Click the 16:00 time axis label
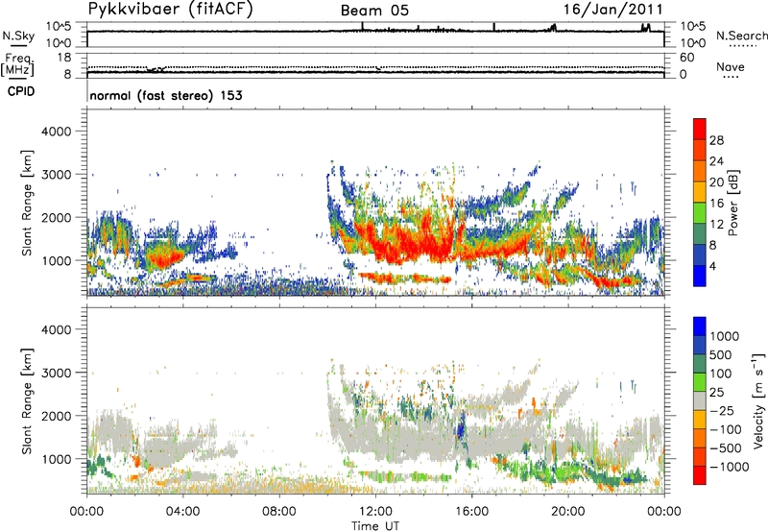 [x=471, y=512]
